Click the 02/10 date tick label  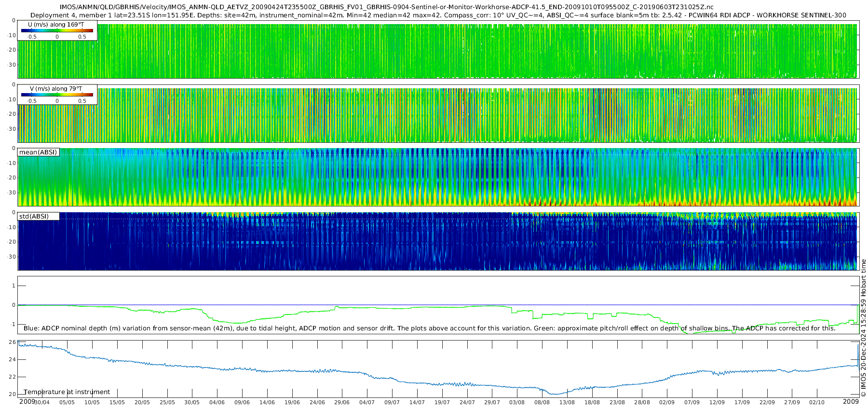coord(817,402)
